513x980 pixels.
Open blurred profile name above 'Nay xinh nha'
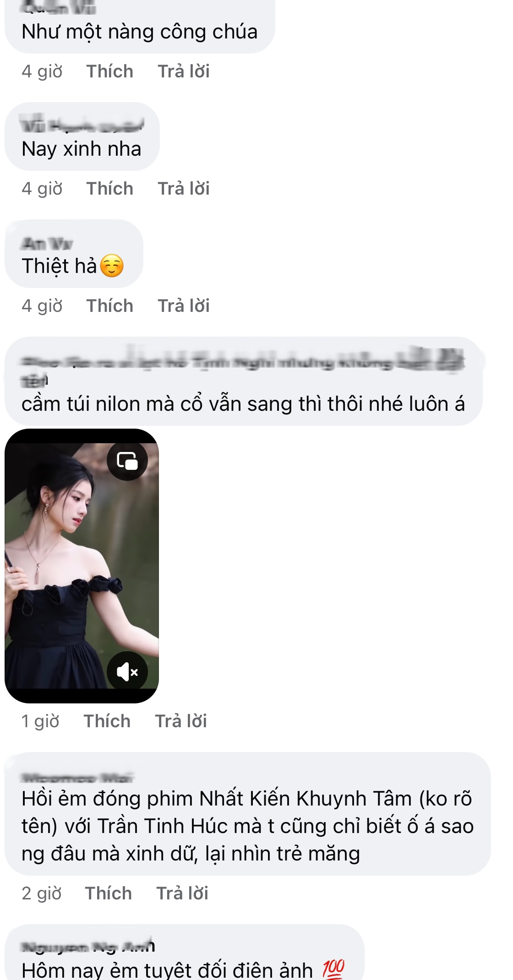tap(82, 125)
